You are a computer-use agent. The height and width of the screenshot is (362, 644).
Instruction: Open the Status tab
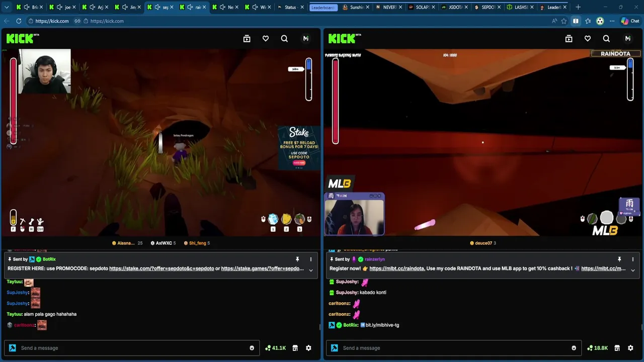click(290, 7)
